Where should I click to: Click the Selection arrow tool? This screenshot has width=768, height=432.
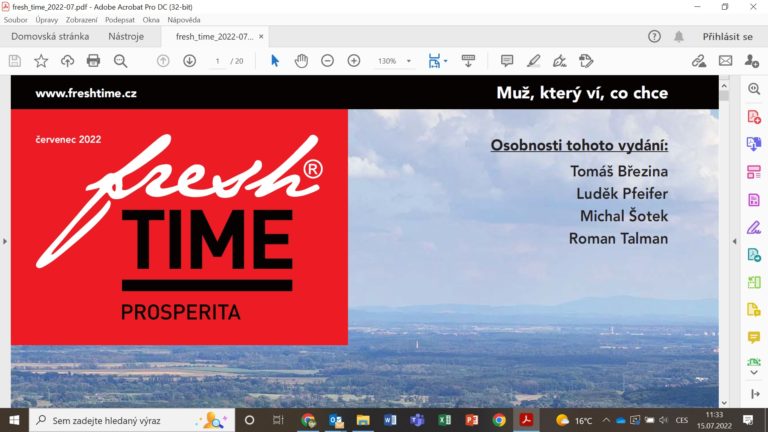[275, 61]
